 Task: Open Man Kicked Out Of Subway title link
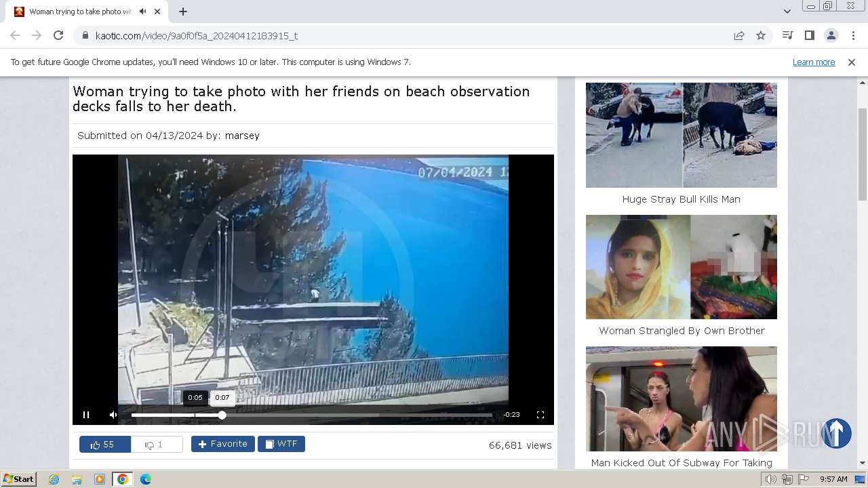point(682,463)
